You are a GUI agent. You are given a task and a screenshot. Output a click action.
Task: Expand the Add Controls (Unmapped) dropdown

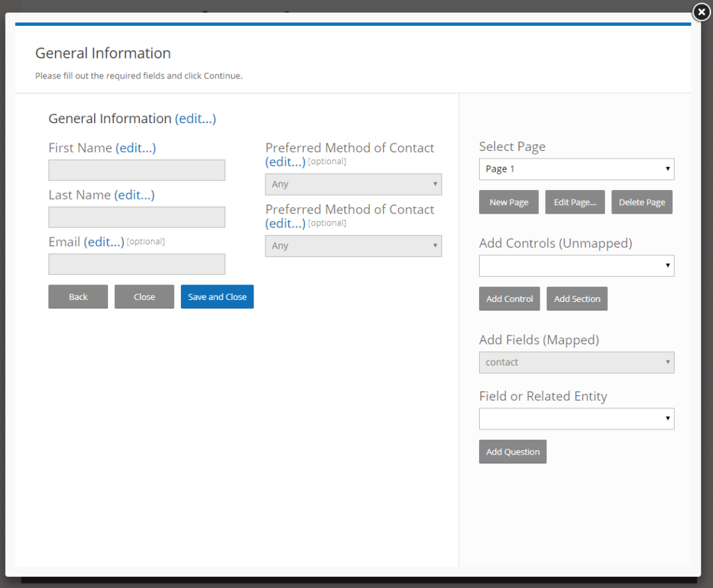pos(577,266)
